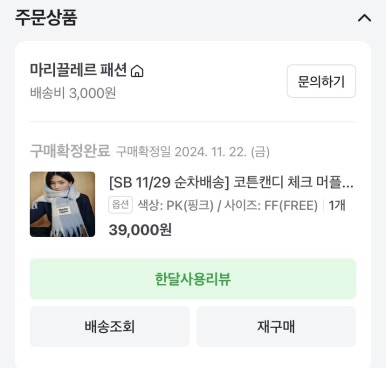Click the ellipsis ending the truncated product title
This screenshot has height=368, width=386.
click(348, 185)
